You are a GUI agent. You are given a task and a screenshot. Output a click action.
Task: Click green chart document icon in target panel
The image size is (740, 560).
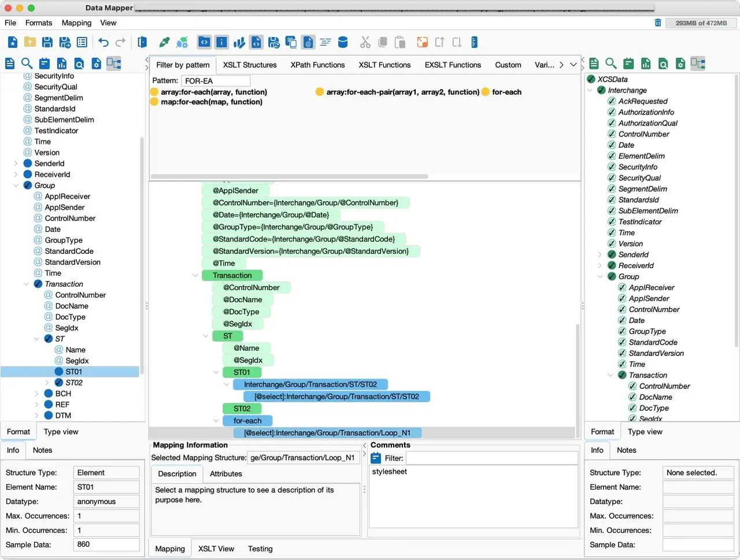pos(646,64)
